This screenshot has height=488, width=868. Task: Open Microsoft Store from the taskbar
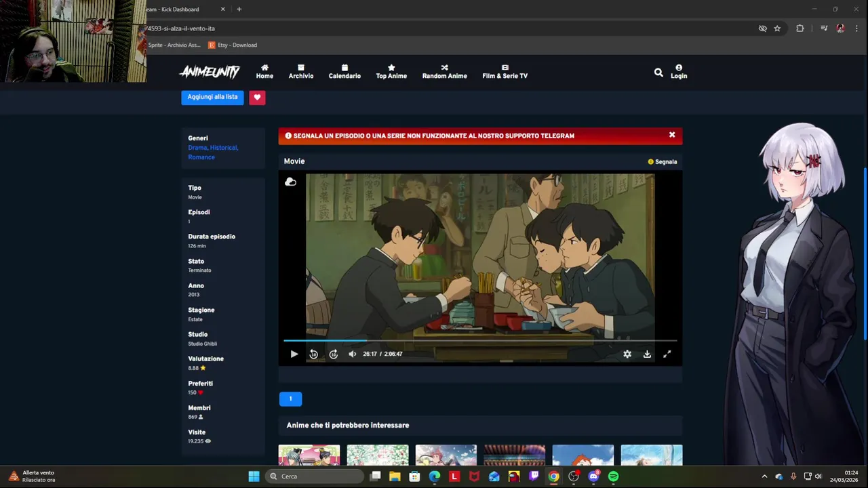414,476
